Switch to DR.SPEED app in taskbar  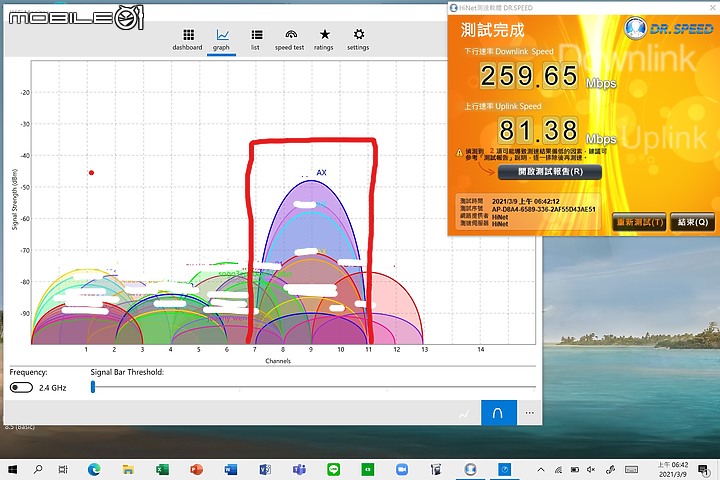[x=470, y=469]
